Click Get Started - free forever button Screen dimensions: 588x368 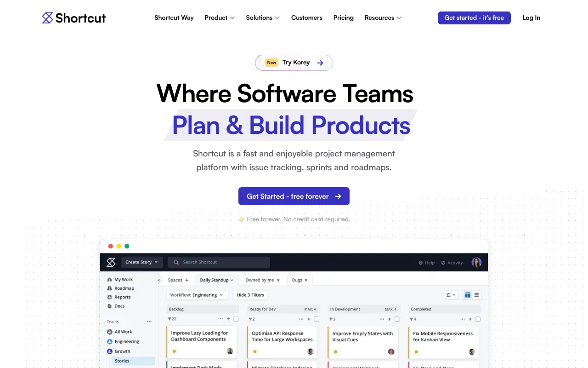coord(294,196)
